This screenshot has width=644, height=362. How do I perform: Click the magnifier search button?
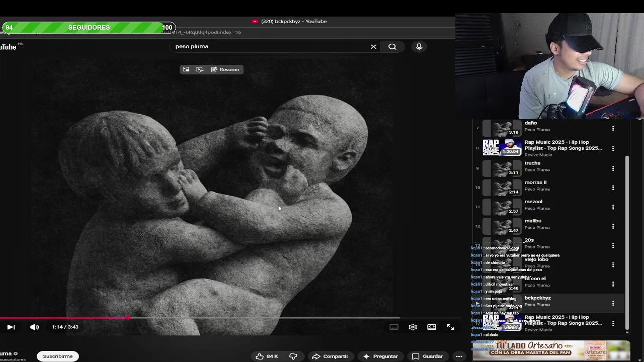click(392, 46)
